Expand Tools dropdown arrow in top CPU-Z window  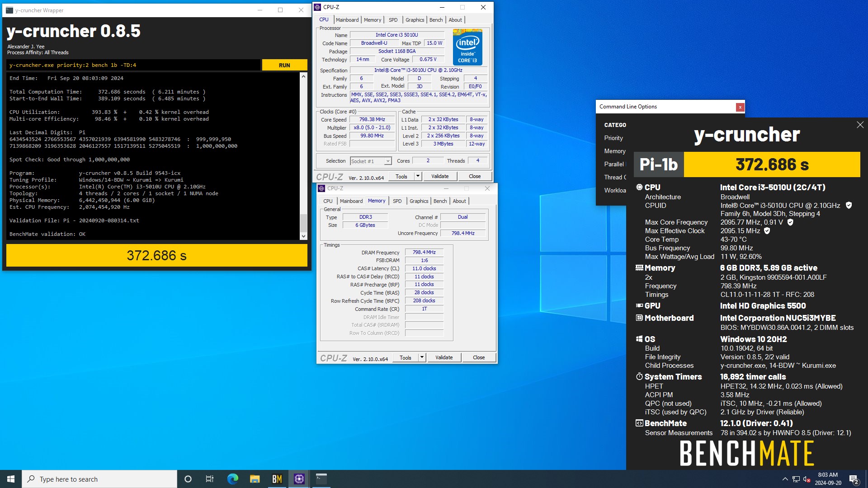[x=418, y=177]
